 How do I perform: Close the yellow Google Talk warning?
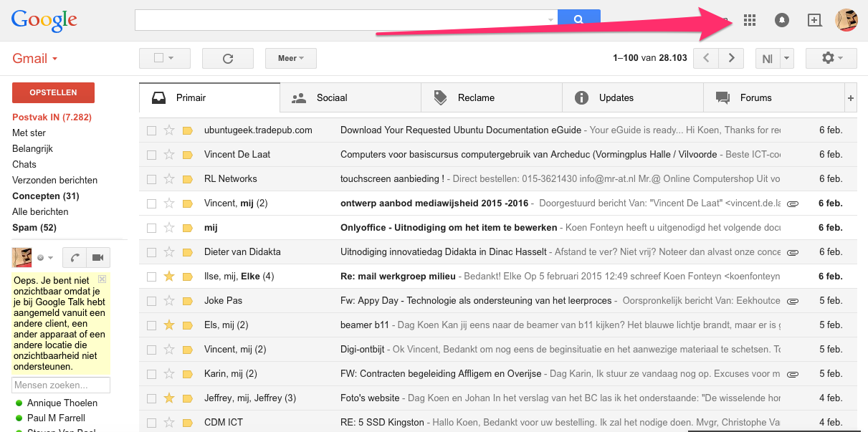[102, 279]
